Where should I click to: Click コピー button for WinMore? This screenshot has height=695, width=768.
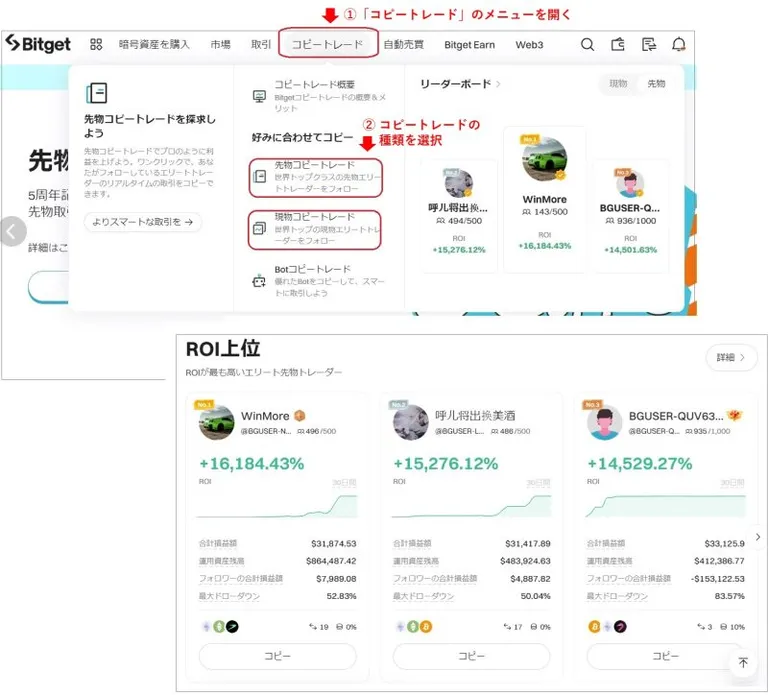277,655
